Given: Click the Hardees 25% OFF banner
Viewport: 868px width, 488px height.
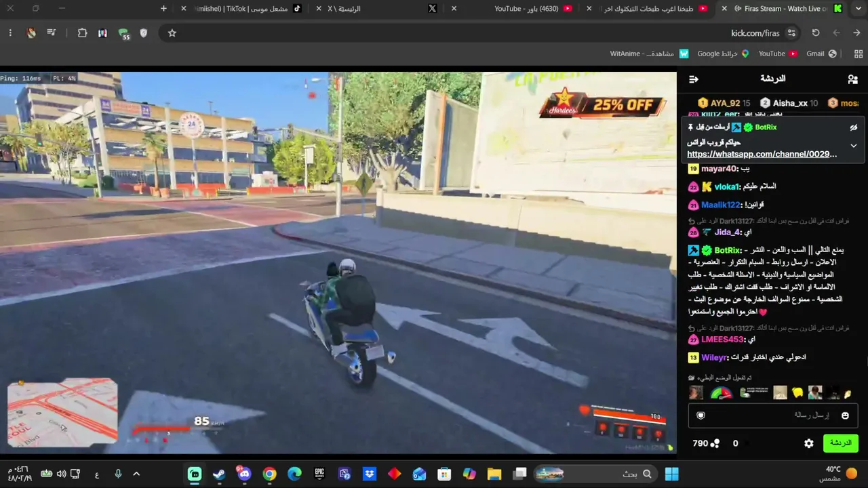Looking at the screenshot, I should 601,103.
